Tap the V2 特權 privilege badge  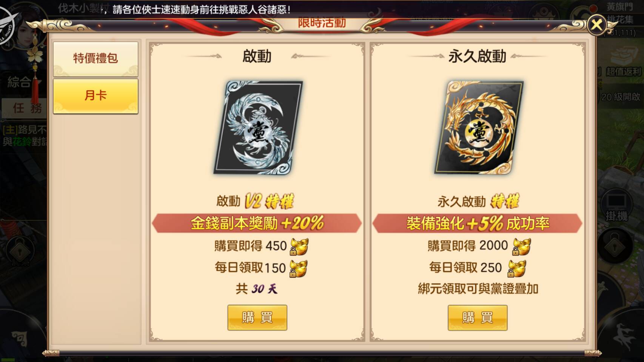[270, 201]
